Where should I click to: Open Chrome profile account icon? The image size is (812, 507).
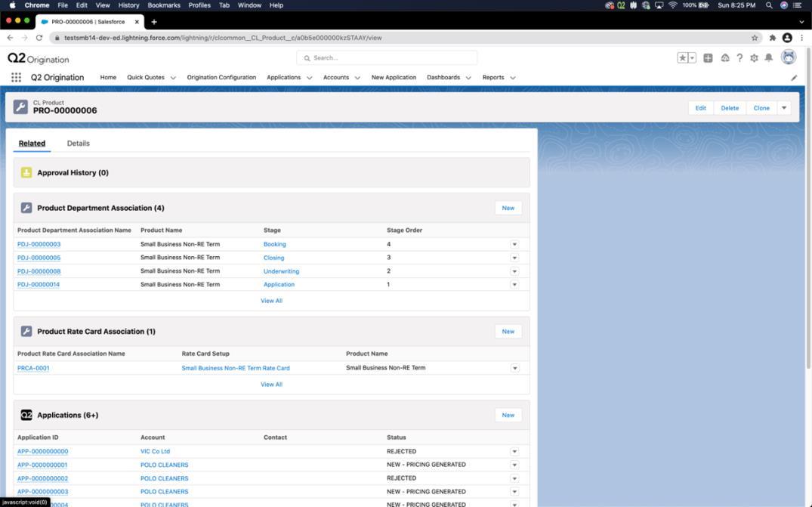(787, 38)
